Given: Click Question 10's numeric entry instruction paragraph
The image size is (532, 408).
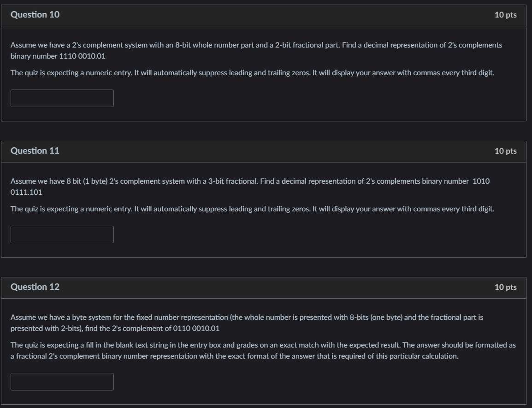Looking at the screenshot, I should [x=253, y=73].
